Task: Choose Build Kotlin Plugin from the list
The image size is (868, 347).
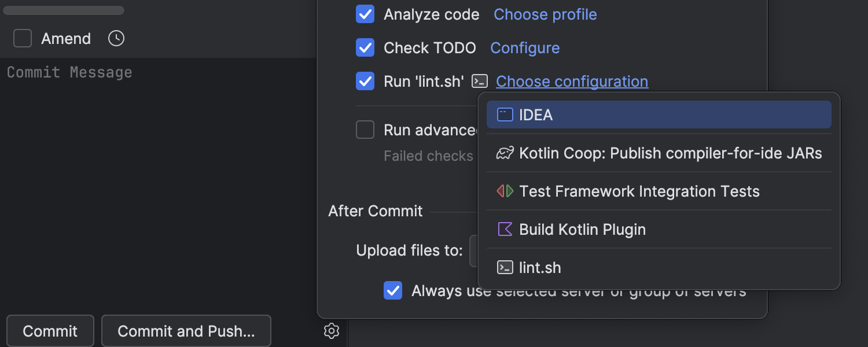Action: (x=582, y=230)
